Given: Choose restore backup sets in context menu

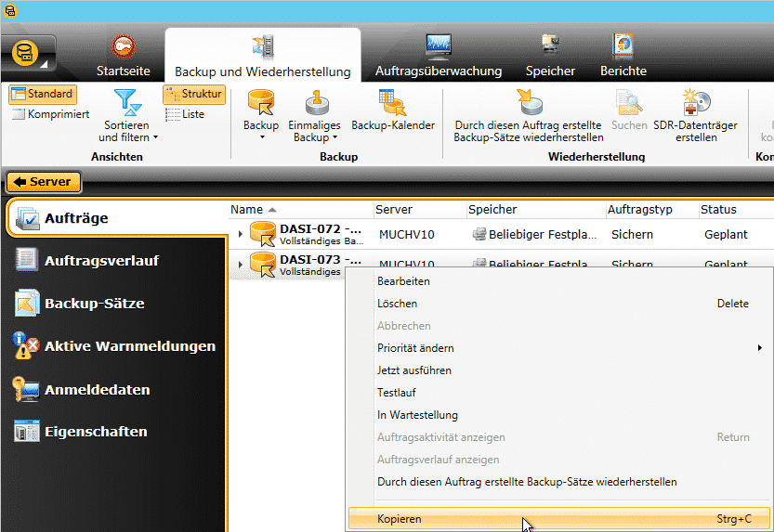Looking at the screenshot, I should point(558,482).
